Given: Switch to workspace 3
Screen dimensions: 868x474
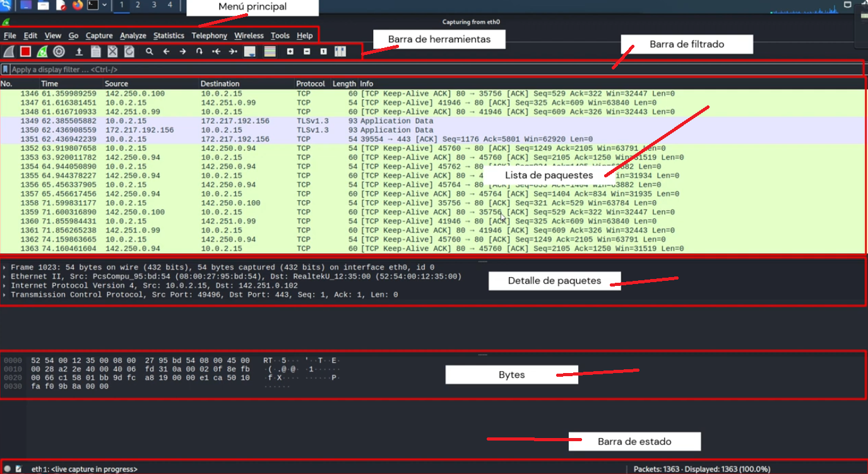Looking at the screenshot, I should click(153, 5).
